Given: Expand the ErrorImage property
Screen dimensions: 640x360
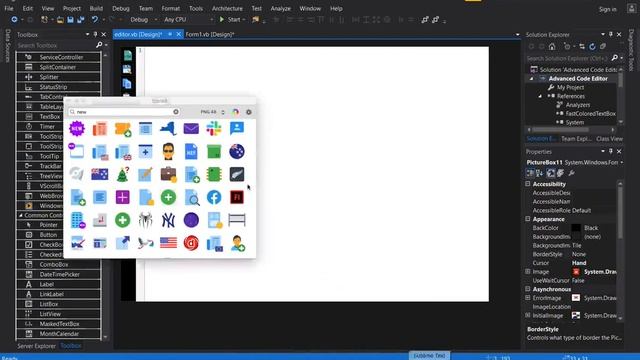Looking at the screenshot, I should tap(528, 298).
